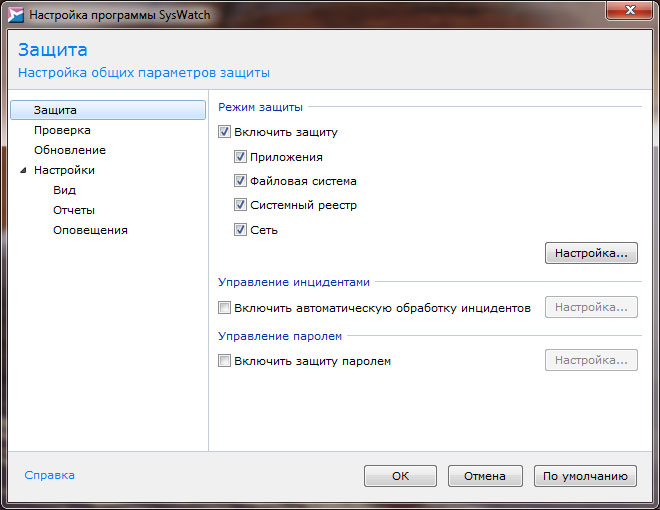Uncheck the 'Файловая система' checkbox
660x510 pixels.
[240, 181]
